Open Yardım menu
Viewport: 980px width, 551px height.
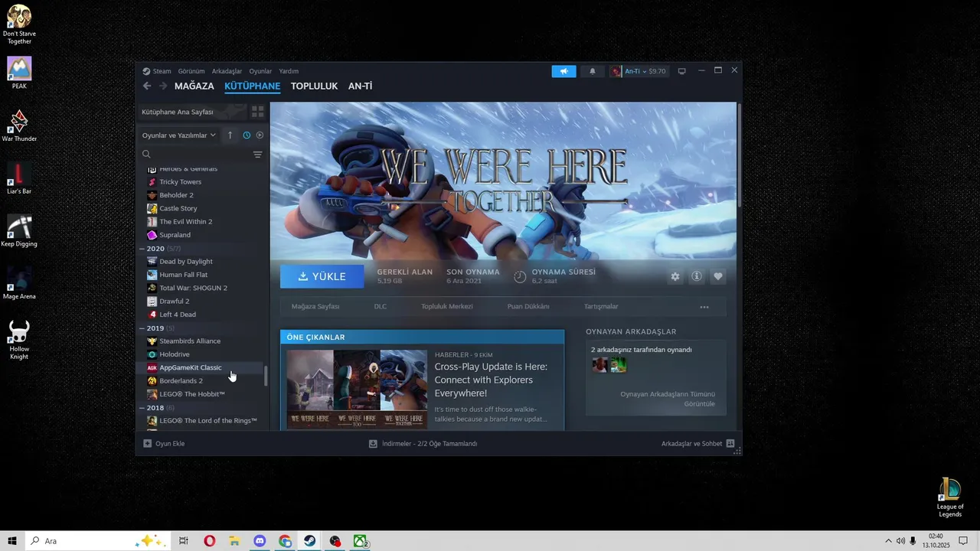pyautogui.click(x=289, y=71)
